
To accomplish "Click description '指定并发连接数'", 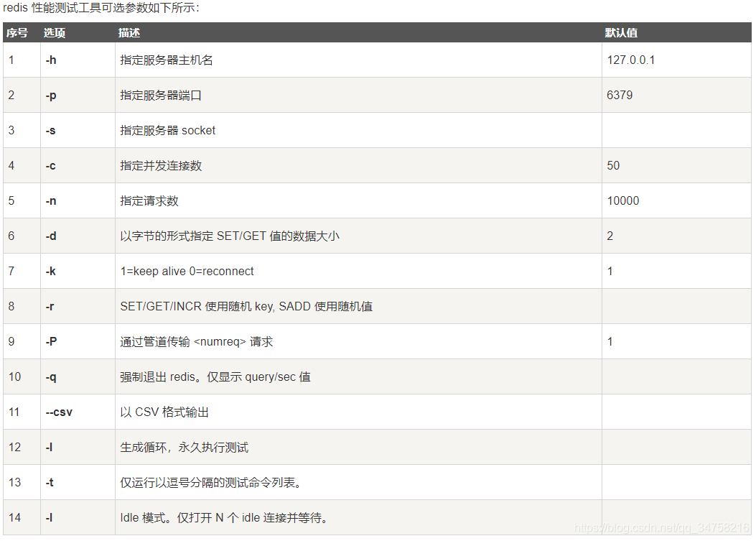I will 161,165.
